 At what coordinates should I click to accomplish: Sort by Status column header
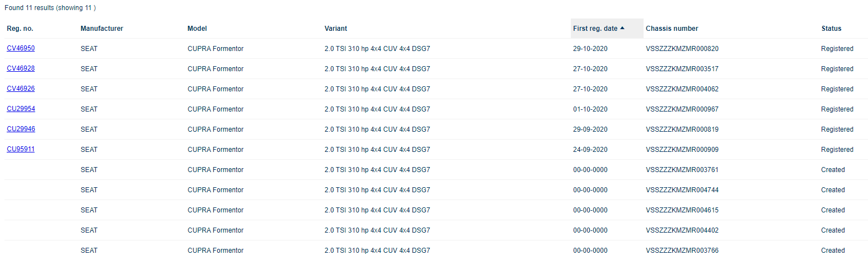pos(831,29)
